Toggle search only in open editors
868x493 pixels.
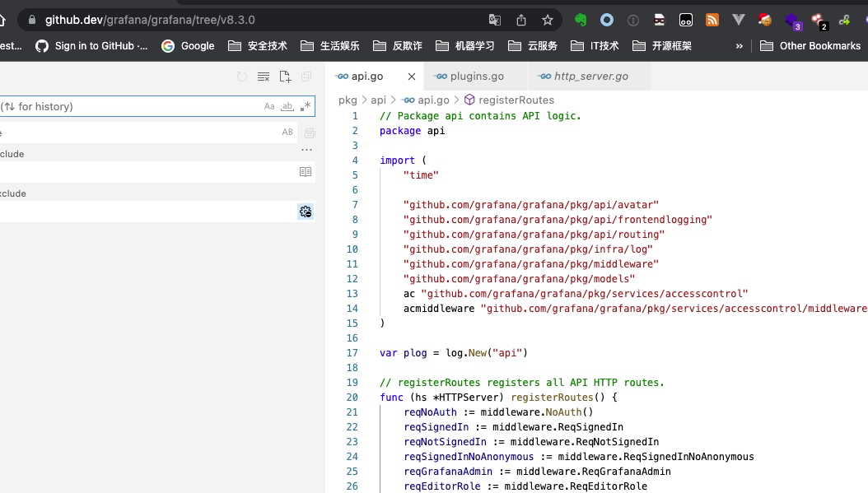306,172
